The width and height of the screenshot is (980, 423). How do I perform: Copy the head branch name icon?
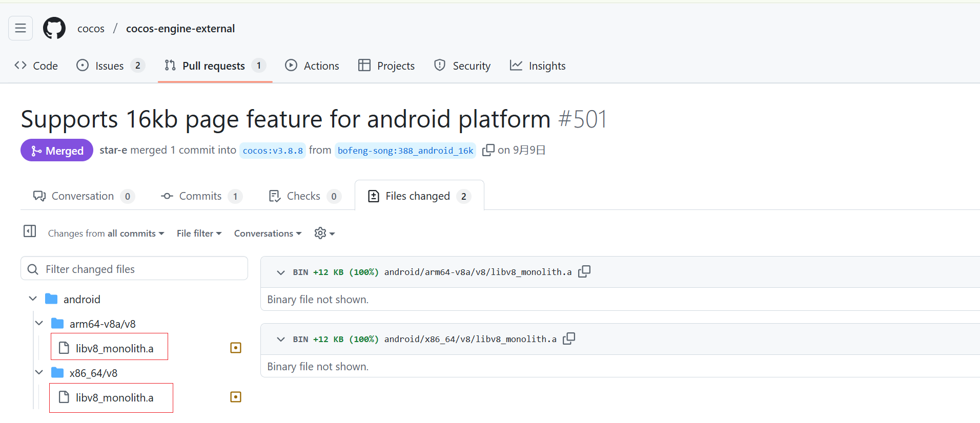pos(488,150)
